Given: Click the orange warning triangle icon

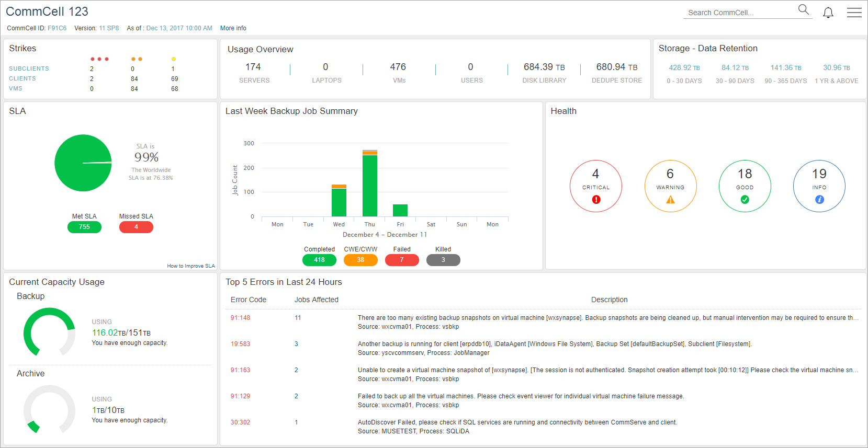Looking at the screenshot, I should click(670, 200).
